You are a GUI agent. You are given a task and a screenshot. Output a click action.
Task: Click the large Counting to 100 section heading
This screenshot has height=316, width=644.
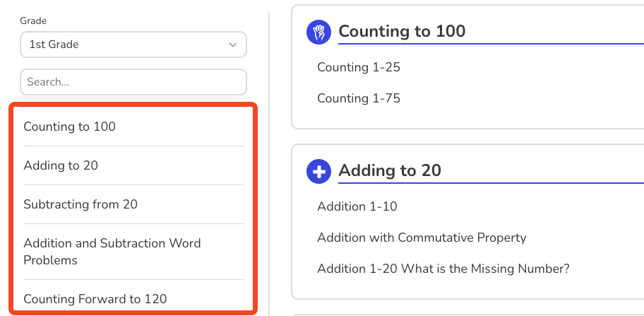[x=402, y=31]
